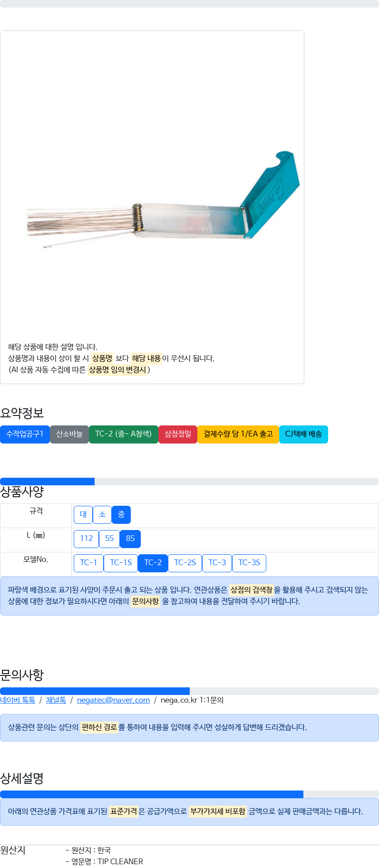Choose length 112 mm
The height and width of the screenshot is (868, 379).
pyautogui.click(x=87, y=539)
